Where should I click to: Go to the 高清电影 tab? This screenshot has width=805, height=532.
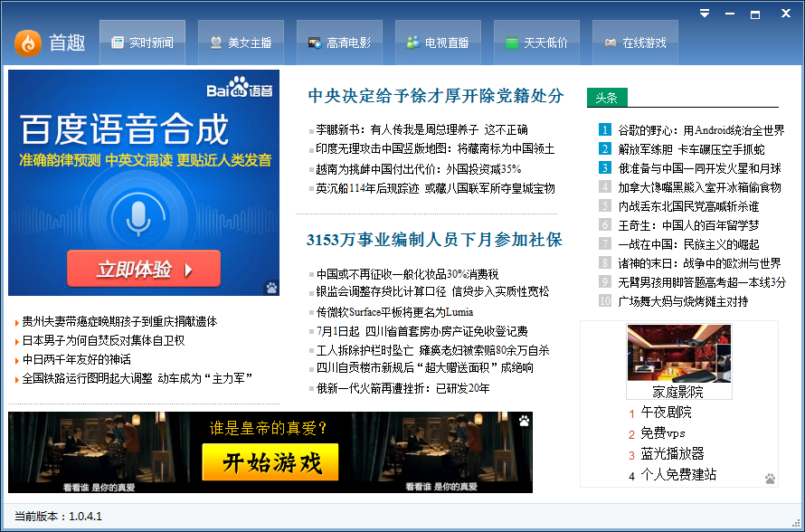[339, 43]
